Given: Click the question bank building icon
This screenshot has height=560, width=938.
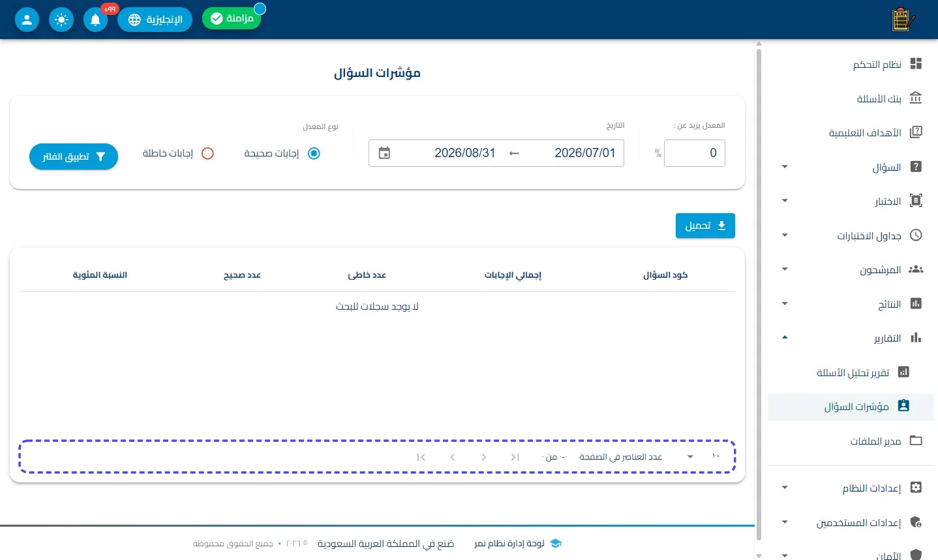Looking at the screenshot, I should (x=916, y=98).
